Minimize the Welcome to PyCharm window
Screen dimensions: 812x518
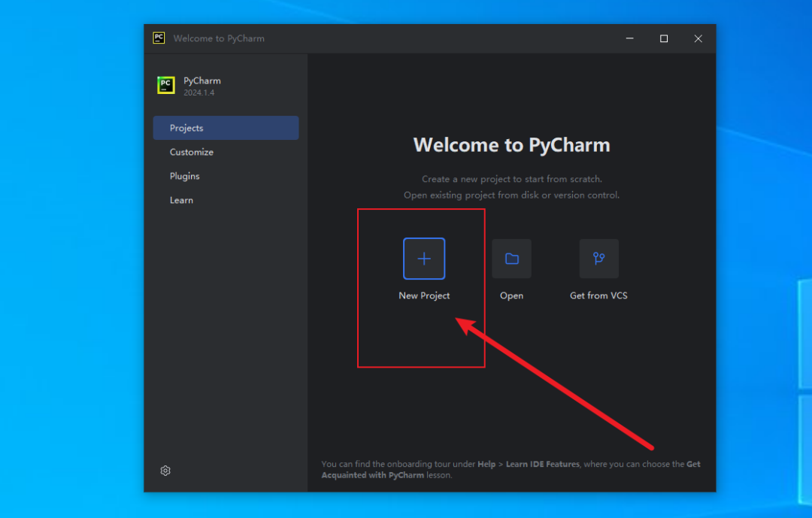630,38
